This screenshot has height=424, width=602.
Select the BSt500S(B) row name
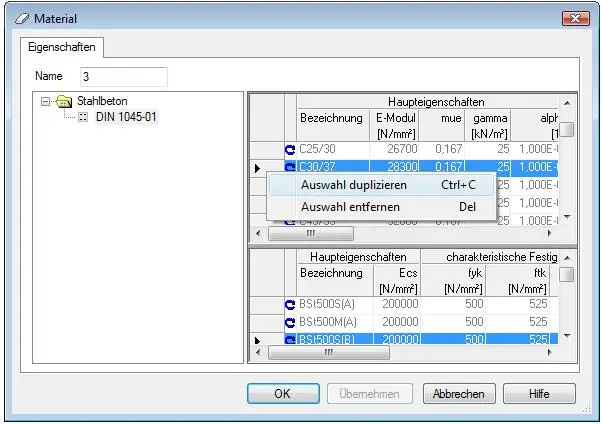click(327, 339)
